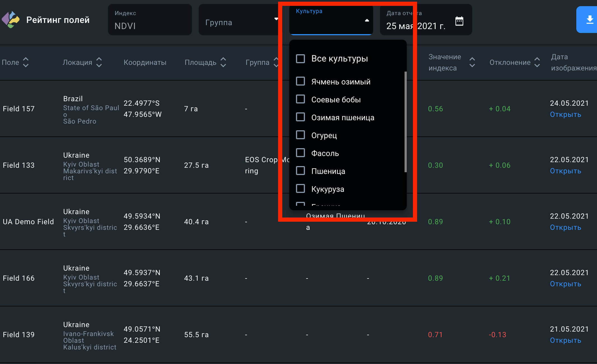This screenshot has width=597, height=364.
Task: Sort table by Поле column arrows
Action: (26, 62)
